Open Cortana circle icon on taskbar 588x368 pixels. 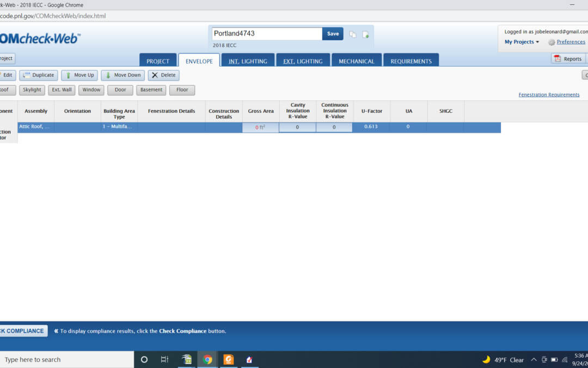click(x=144, y=359)
